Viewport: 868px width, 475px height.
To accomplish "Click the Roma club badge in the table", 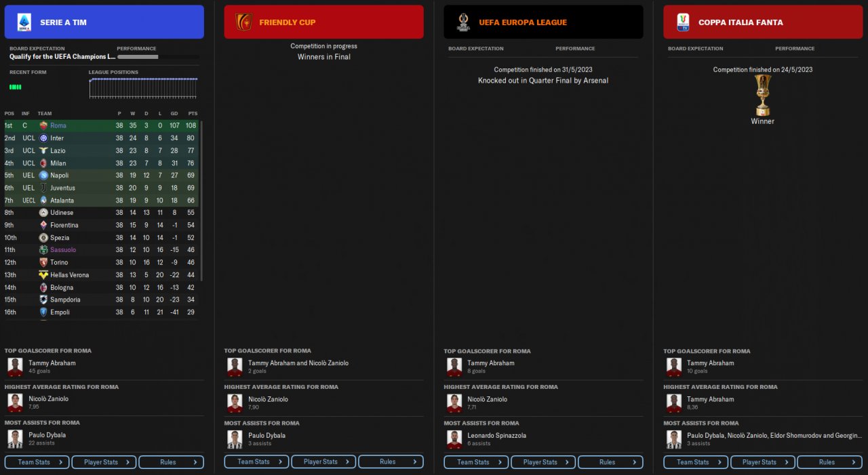I will click(43, 125).
